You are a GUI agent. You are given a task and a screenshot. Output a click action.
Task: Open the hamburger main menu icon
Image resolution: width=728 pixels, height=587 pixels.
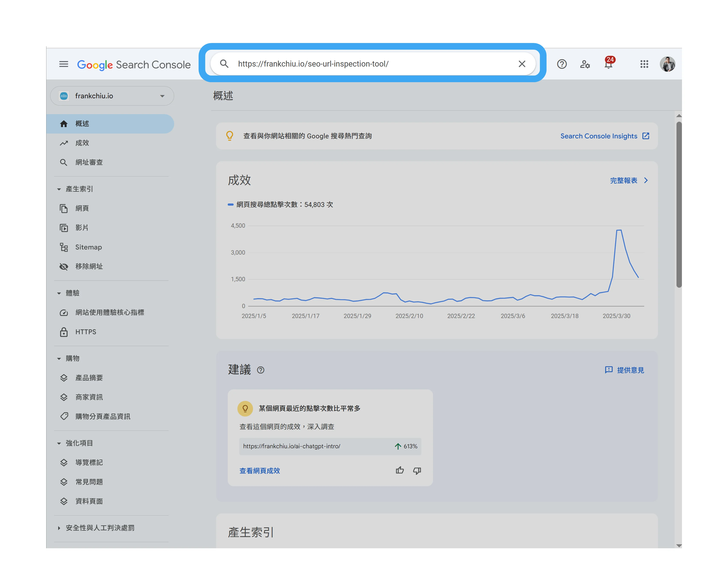pos(64,64)
